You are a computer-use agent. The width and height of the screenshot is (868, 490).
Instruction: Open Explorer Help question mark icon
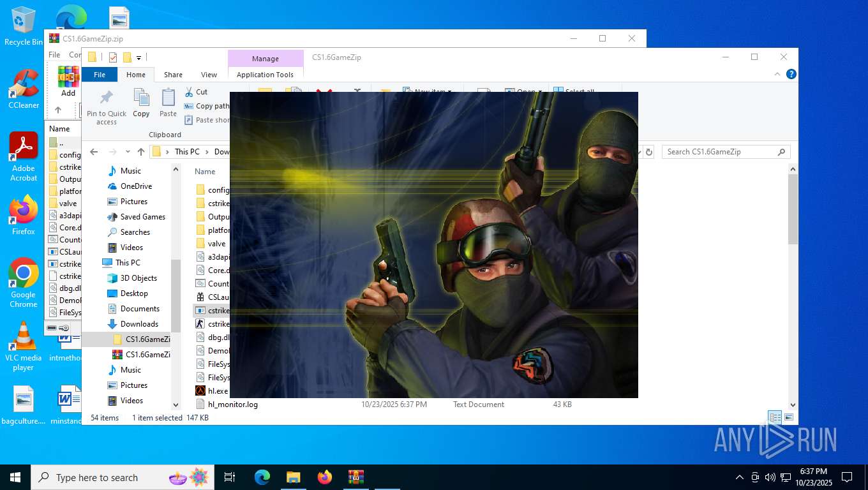[791, 74]
